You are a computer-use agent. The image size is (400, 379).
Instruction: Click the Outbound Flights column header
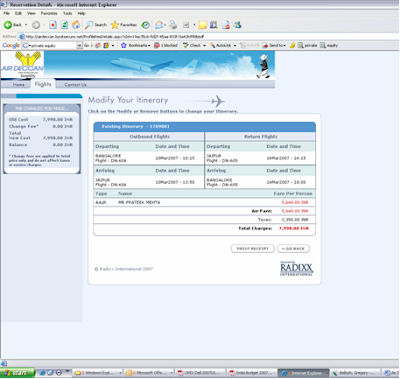(x=150, y=137)
